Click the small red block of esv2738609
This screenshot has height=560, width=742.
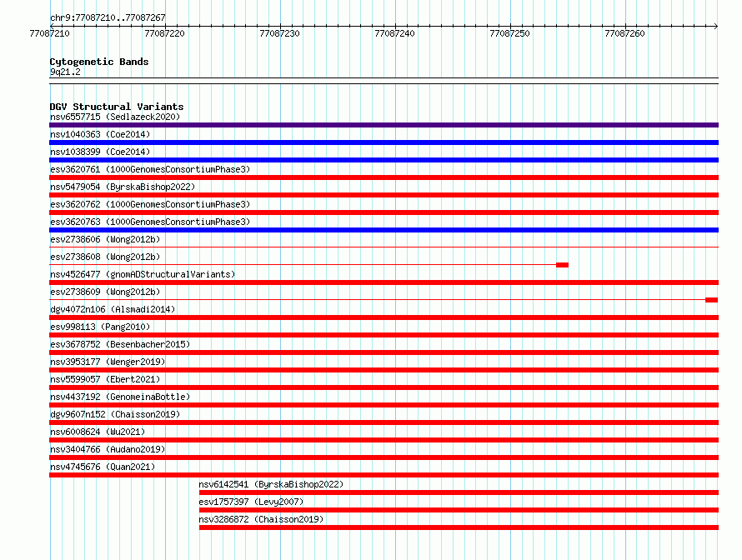tap(712, 300)
